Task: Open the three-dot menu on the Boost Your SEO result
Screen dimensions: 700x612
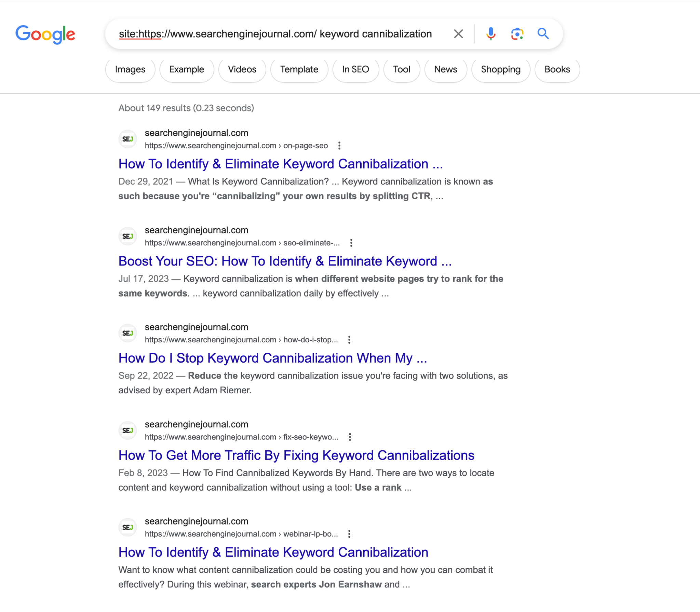Action: [351, 243]
